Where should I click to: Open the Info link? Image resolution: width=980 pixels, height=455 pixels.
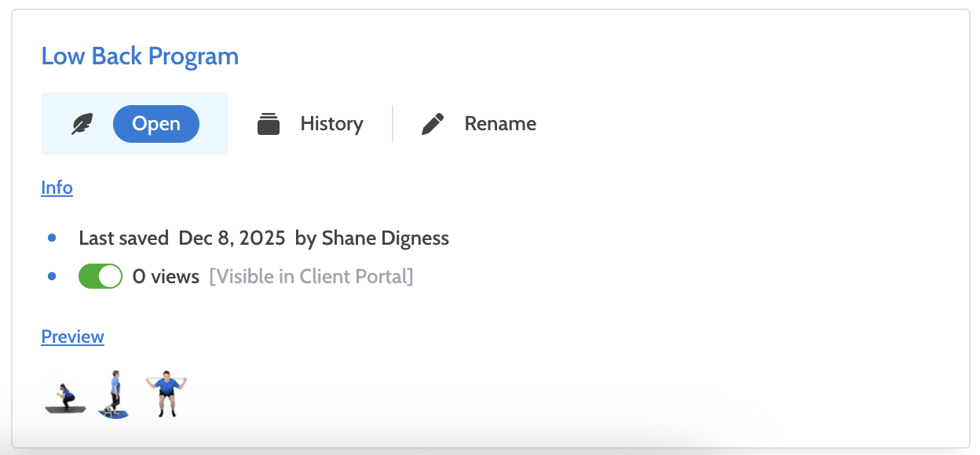coord(57,187)
